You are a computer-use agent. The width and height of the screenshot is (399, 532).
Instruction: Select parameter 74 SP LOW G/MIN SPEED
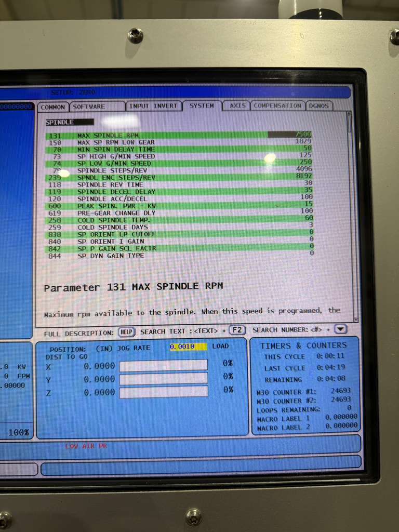(179, 163)
